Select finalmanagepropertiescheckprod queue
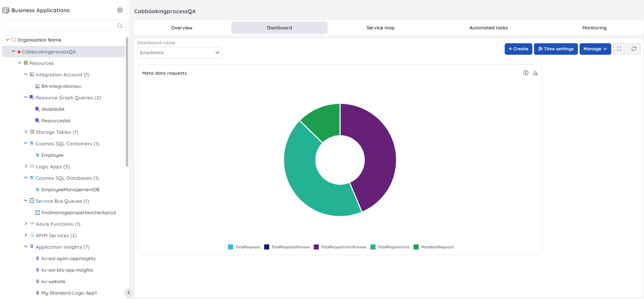This screenshot has height=299, width=644. coord(78,213)
